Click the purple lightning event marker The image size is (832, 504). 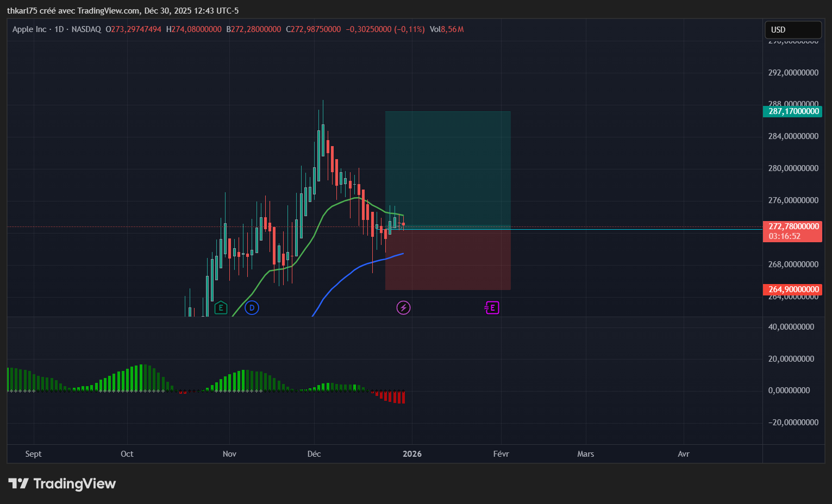click(403, 308)
